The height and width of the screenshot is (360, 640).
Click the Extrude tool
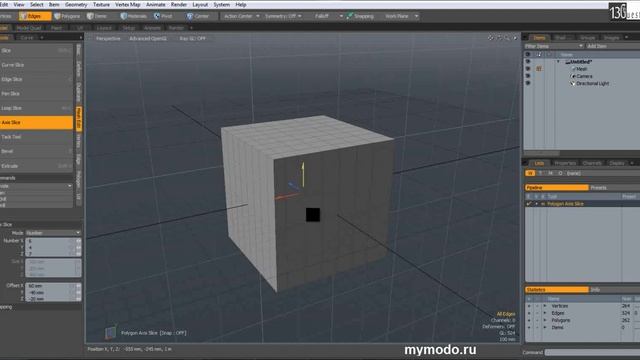click(x=36, y=166)
